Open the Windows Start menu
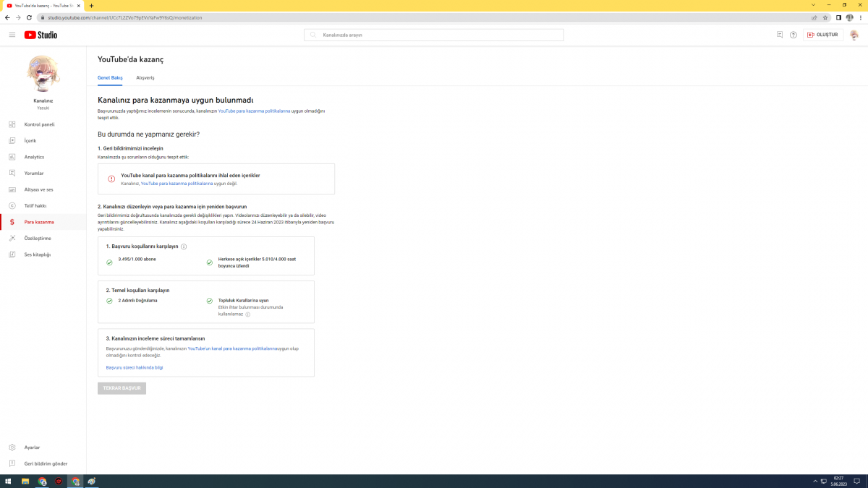The image size is (868, 488). (x=8, y=481)
